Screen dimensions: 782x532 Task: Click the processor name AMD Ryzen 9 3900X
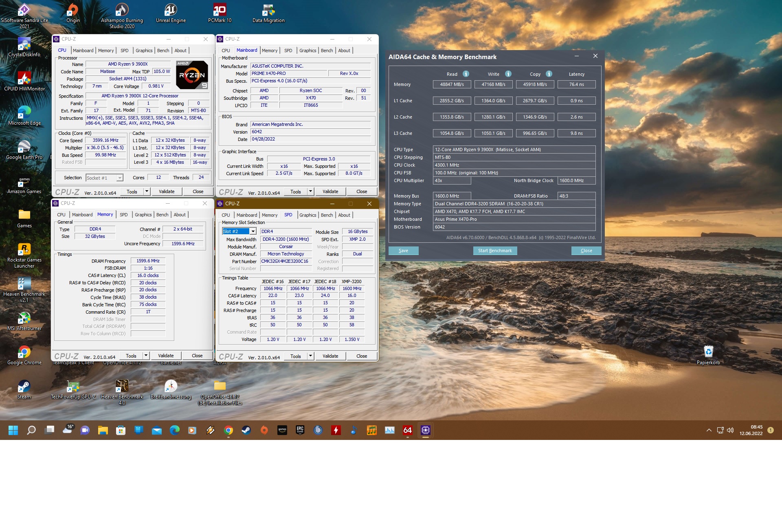pos(128,64)
